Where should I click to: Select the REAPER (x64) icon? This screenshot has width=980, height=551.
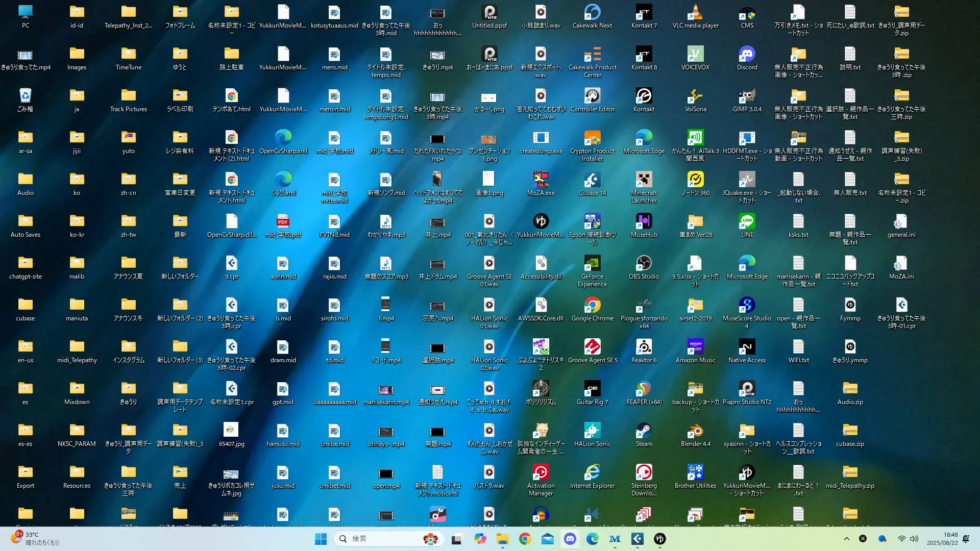click(644, 389)
